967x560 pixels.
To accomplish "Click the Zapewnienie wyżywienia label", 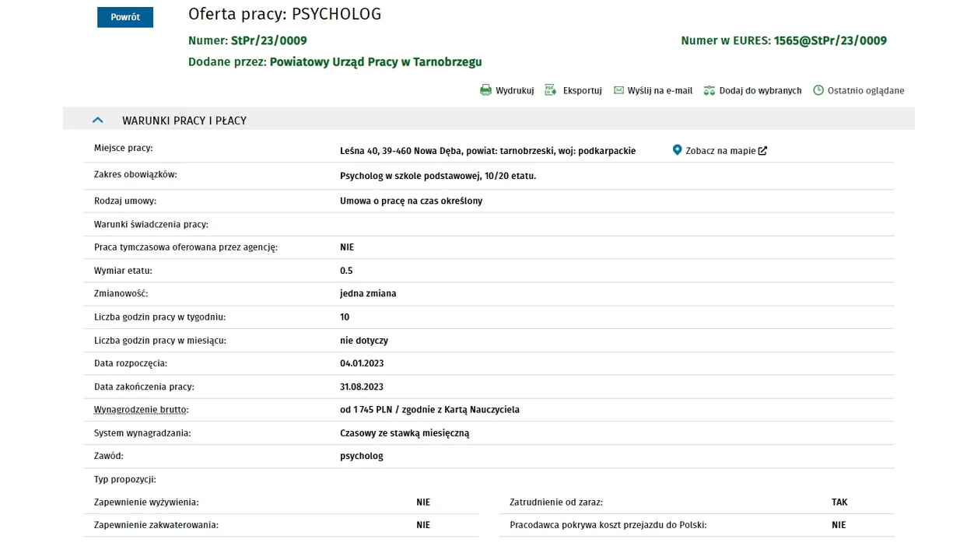I will coord(146,502).
